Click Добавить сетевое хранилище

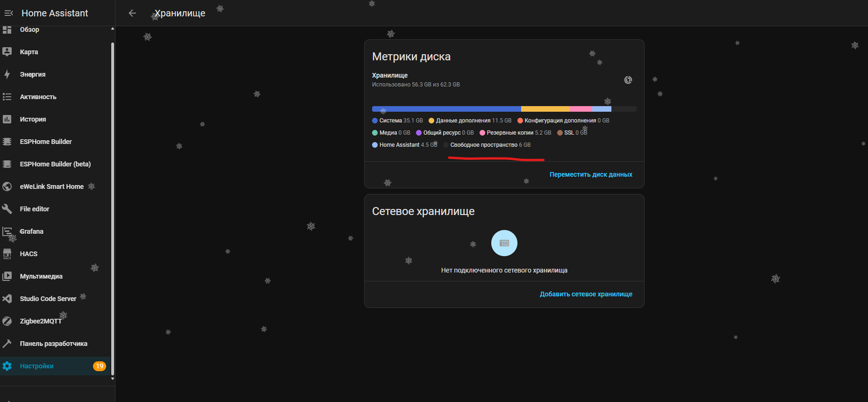tap(586, 294)
